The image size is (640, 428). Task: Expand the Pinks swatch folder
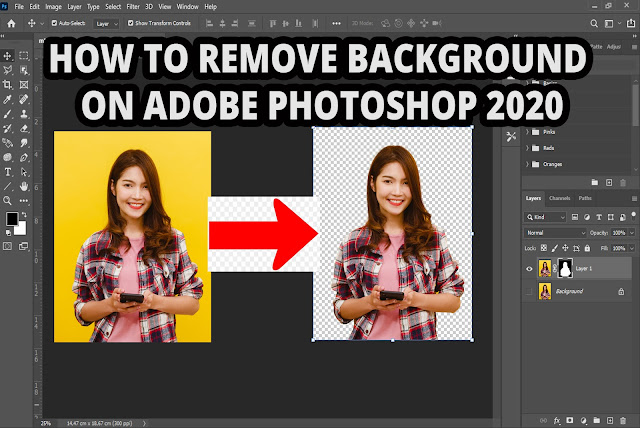(x=527, y=132)
